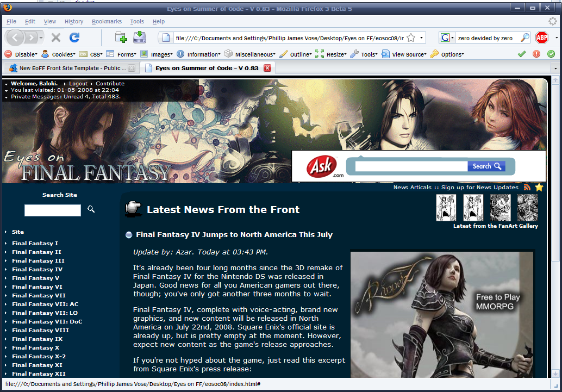This screenshot has height=392, width=562.
Task: Close the Eyes on Summer of Code tab
Action: click(x=267, y=68)
